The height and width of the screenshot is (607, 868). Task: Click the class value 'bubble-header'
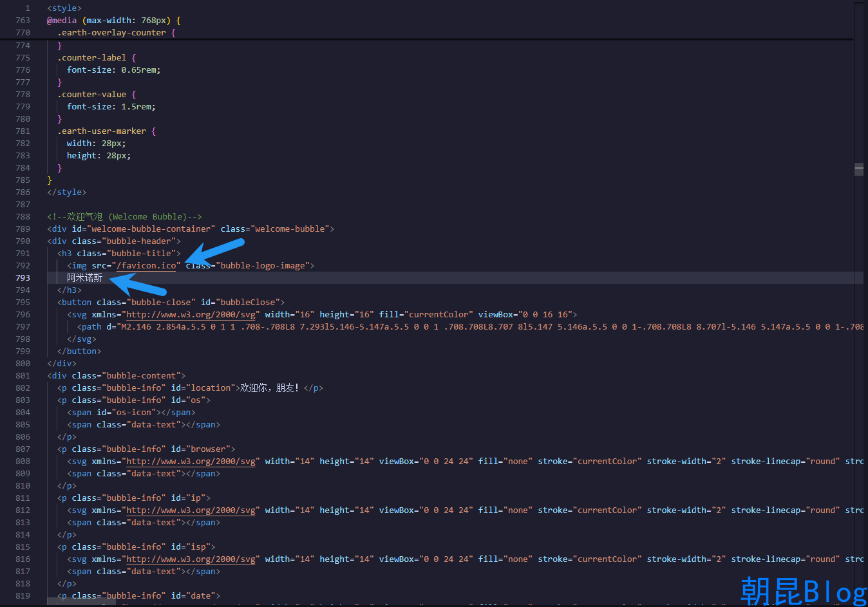pos(141,241)
